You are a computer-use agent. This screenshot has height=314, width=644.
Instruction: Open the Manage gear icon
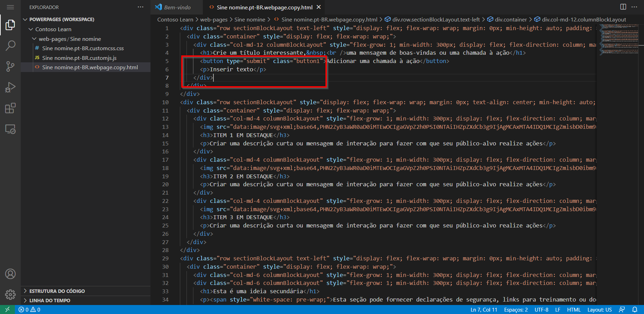(10, 295)
